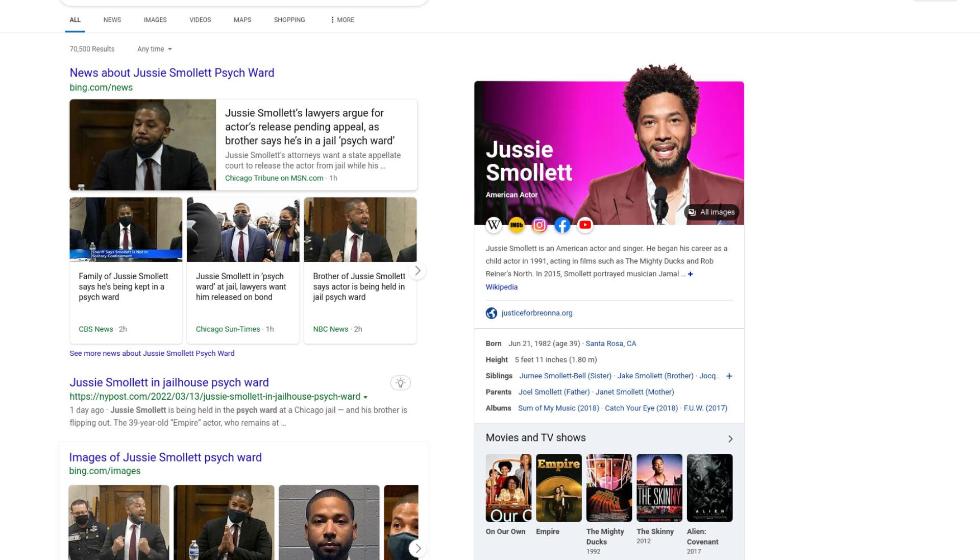The image size is (980, 560).
Task: Open the Santa Rosa, CA birthplace link
Action: tap(611, 344)
